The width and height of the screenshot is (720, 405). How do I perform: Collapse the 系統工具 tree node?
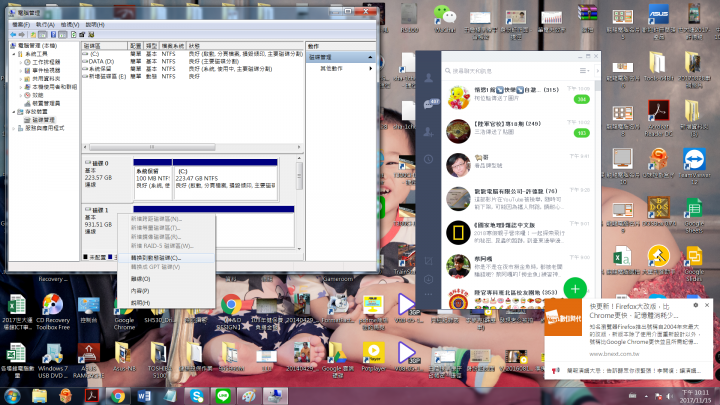tap(14, 54)
